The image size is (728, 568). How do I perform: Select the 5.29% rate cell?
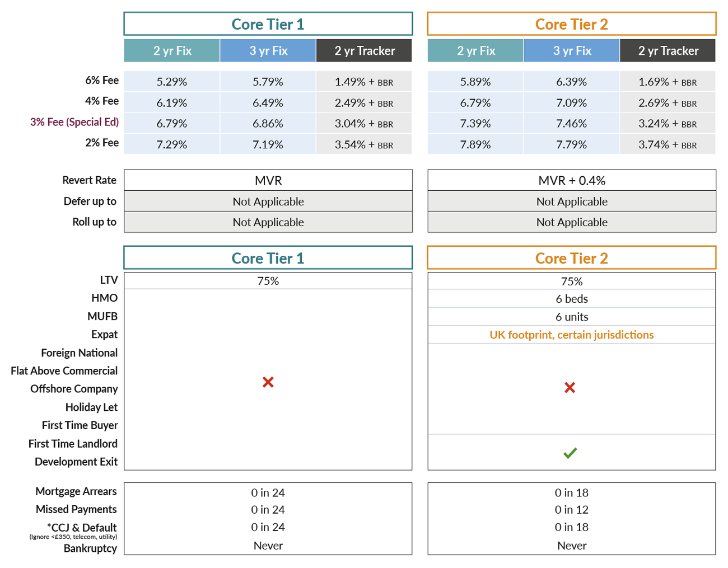point(172,82)
